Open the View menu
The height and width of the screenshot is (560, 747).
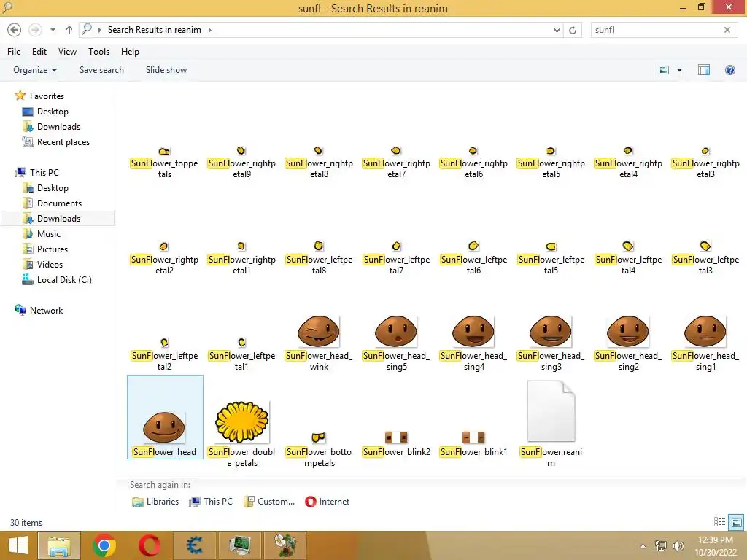click(x=67, y=52)
